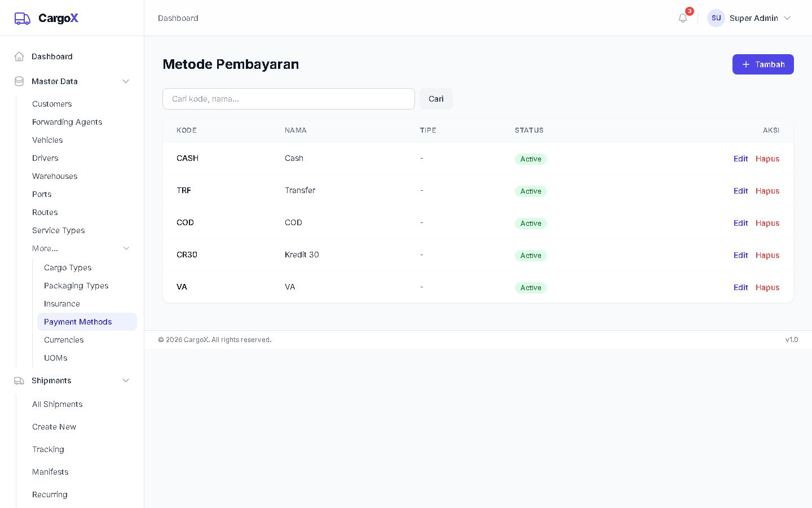Open Recurring menu item
This screenshot has height=508, width=812.
point(50,494)
